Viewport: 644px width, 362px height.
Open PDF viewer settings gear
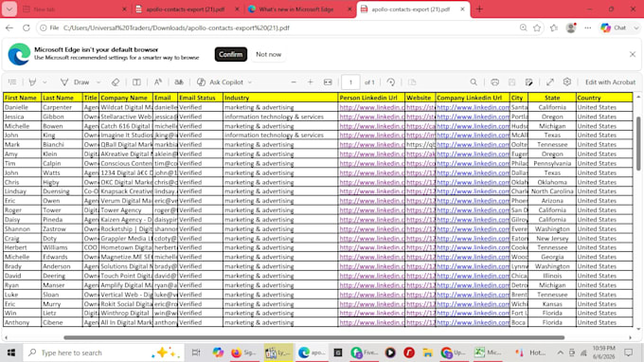tap(567, 81)
